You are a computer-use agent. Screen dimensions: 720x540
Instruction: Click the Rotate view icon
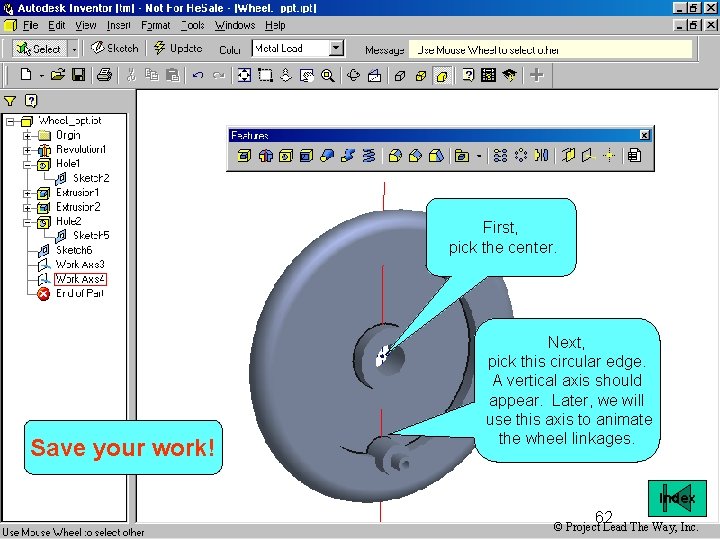point(353,75)
